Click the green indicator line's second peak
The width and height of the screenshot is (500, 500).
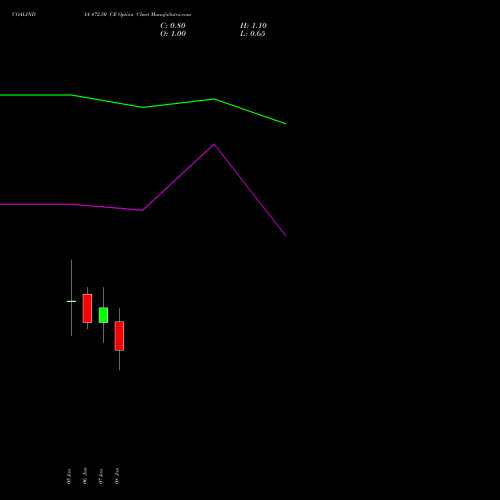click(x=214, y=99)
